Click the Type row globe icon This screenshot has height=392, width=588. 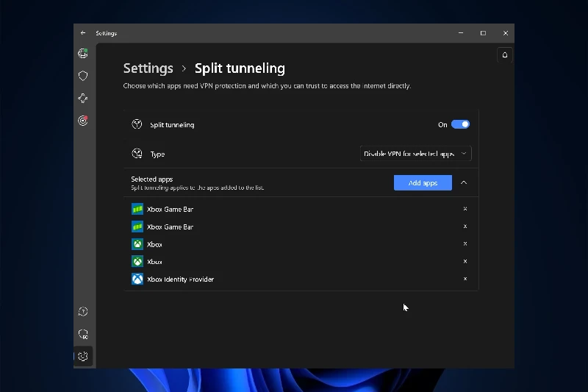(x=137, y=154)
